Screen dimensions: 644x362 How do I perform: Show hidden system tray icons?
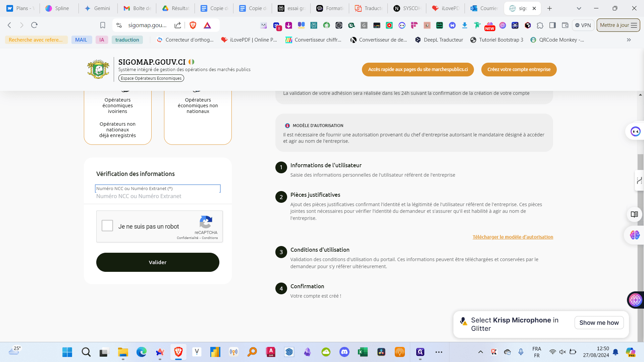tap(481, 352)
